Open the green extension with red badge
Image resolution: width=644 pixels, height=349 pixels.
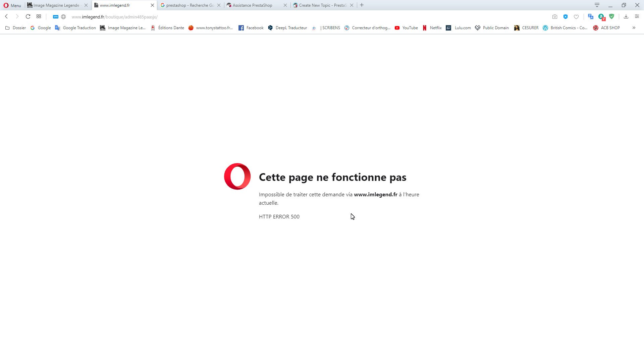click(601, 17)
